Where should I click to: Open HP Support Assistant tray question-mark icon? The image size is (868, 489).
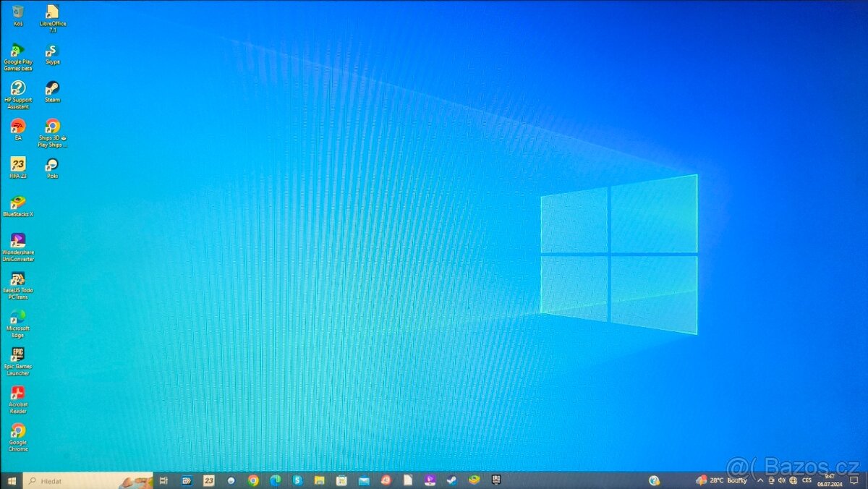click(x=655, y=480)
